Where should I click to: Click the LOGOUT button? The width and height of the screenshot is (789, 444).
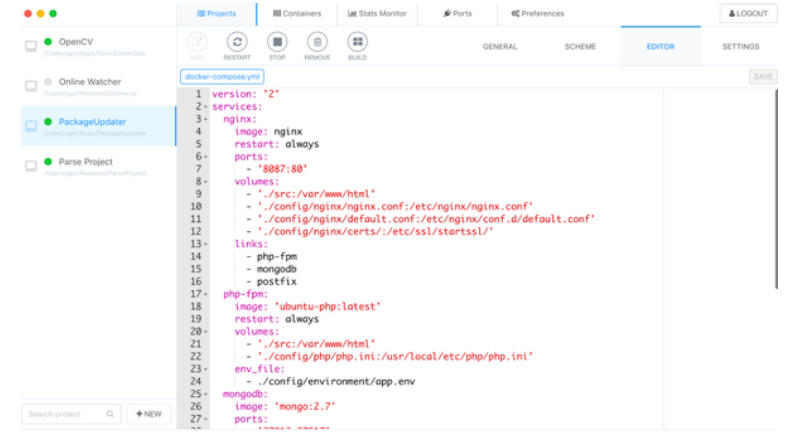tap(748, 14)
